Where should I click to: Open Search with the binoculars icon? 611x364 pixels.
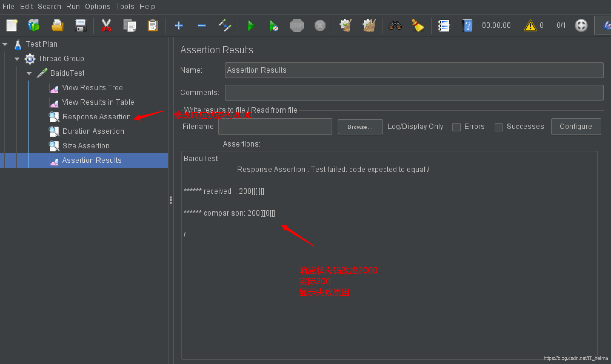pyautogui.click(x=395, y=25)
